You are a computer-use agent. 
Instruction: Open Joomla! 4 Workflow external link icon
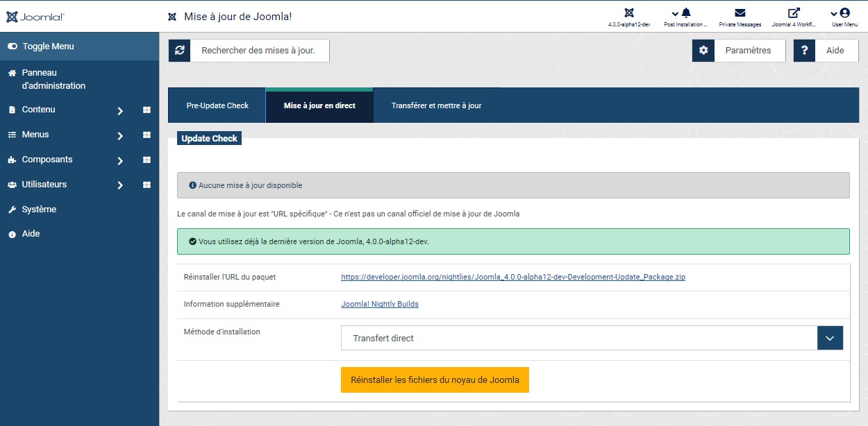794,13
